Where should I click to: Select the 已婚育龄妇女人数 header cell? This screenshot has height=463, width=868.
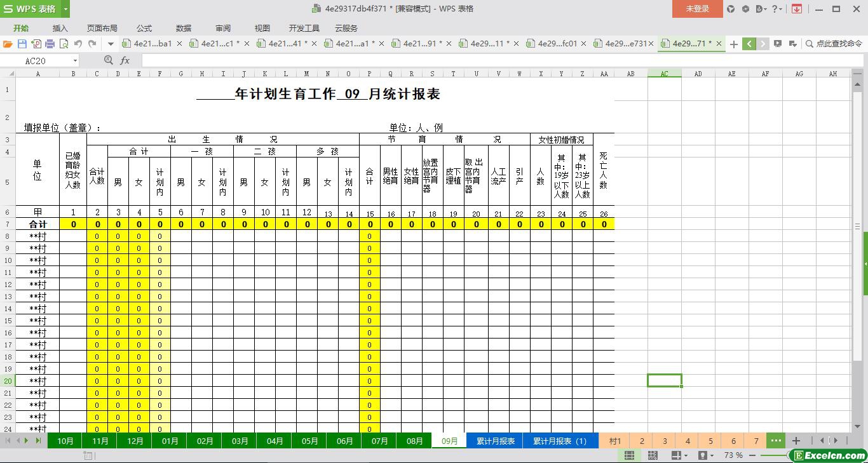tap(73, 170)
